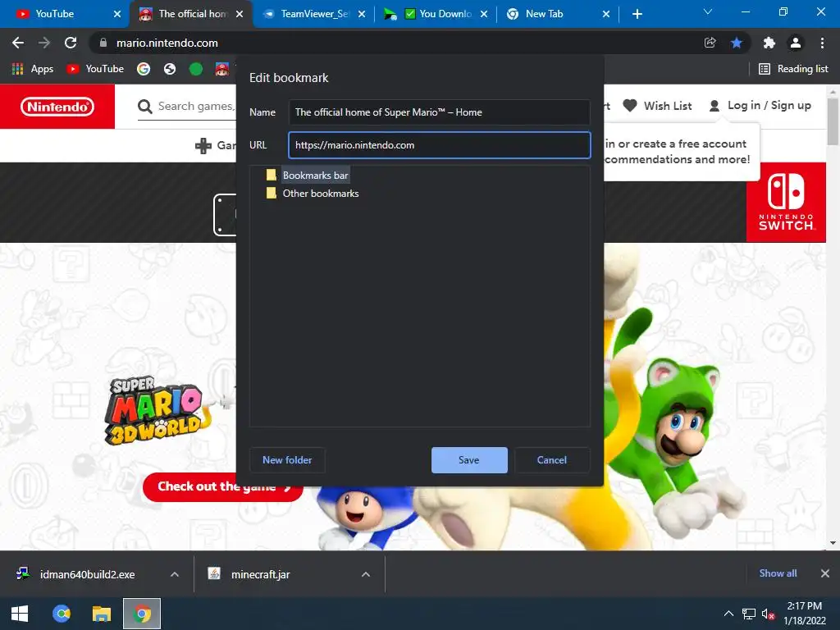Click the scrollbar down arrow
The image size is (840, 630).
point(833,543)
